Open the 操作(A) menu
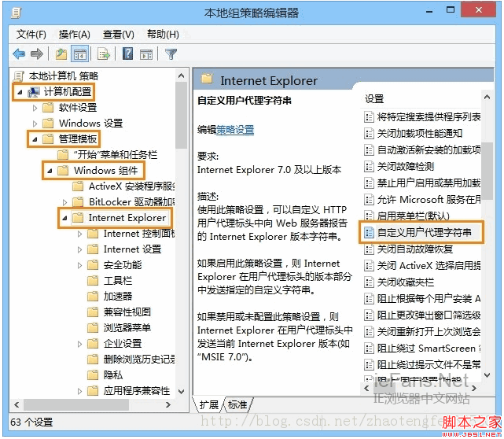The image size is (504, 439). tap(74, 34)
